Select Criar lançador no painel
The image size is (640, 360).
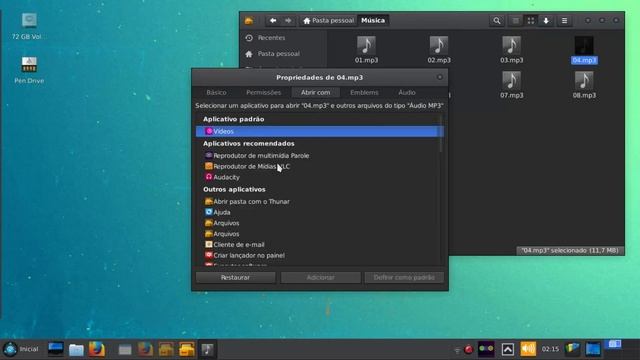click(317, 256)
